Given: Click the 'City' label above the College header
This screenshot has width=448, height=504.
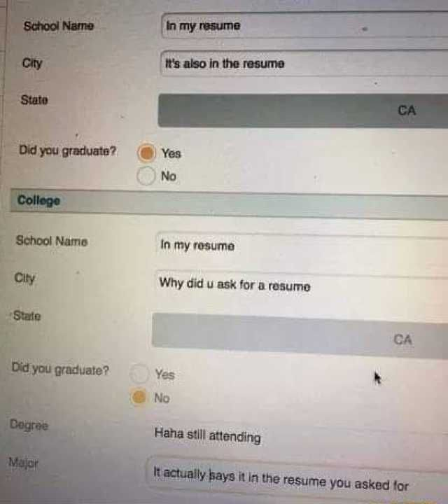Looking at the screenshot, I should tap(32, 63).
